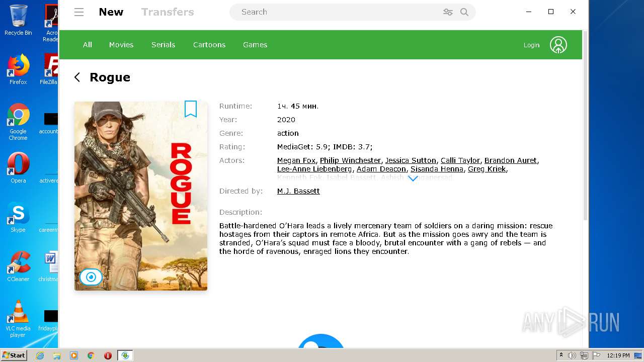The height and width of the screenshot is (362, 644).
Task: Open search filter settings icon
Action: pyautogui.click(x=448, y=12)
